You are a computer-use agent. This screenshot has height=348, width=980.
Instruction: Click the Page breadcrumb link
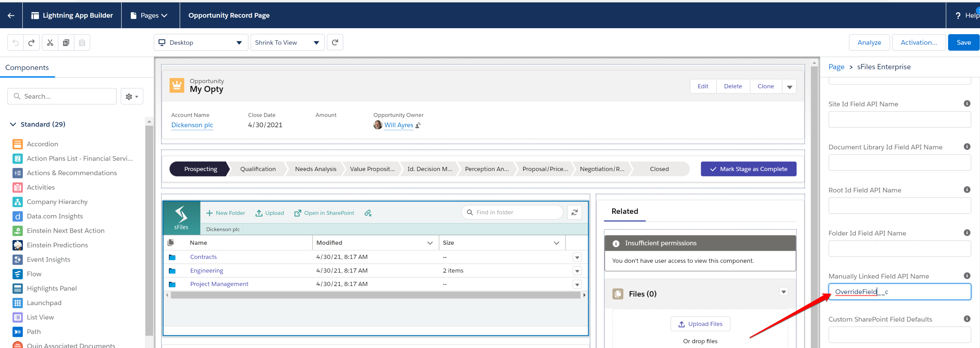point(836,67)
